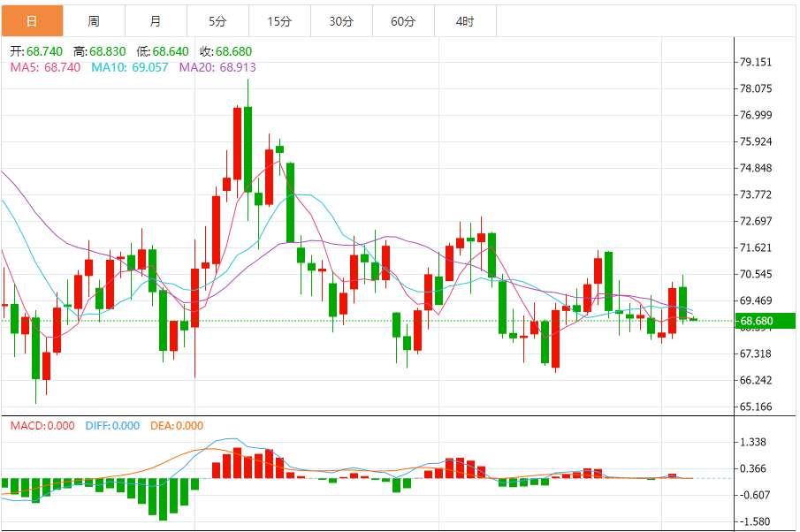
Task: Click the closing price 68.680 value
Action: [x=233, y=51]
